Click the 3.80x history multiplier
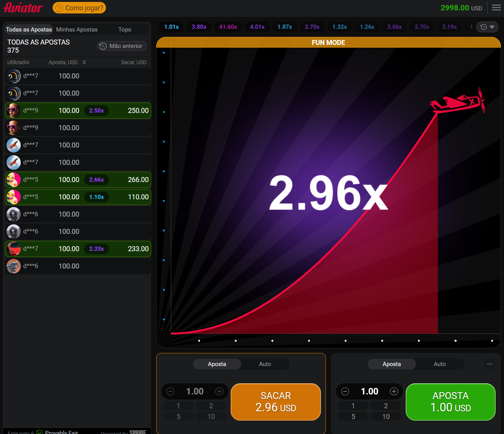This screenshot has width=504, height=434. 199,27
